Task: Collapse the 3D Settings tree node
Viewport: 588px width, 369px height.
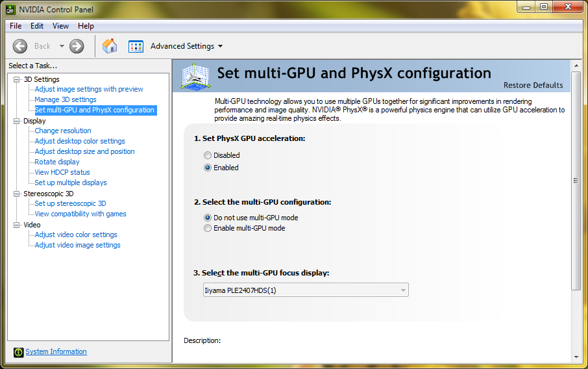Action: click(x=16, y=79)
